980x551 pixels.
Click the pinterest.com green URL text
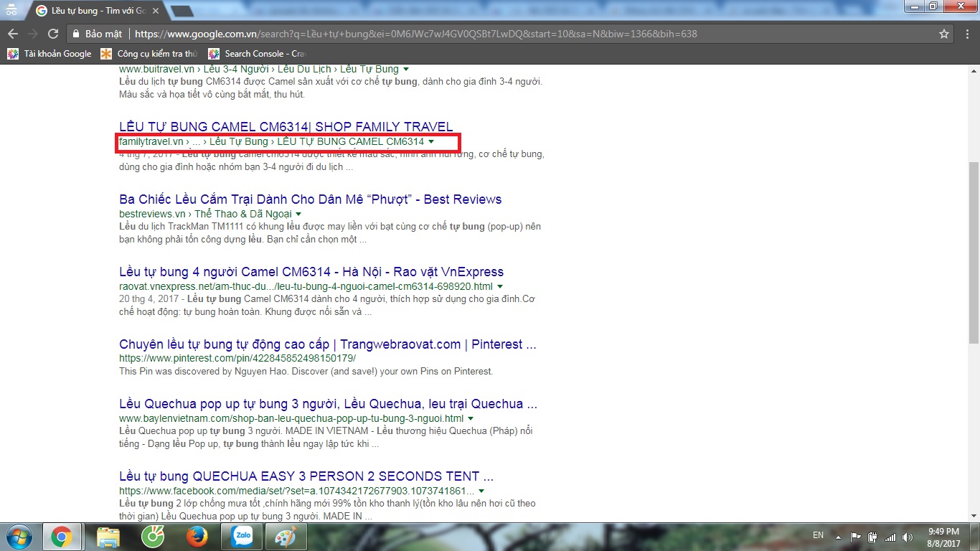[x=237, y=358]
